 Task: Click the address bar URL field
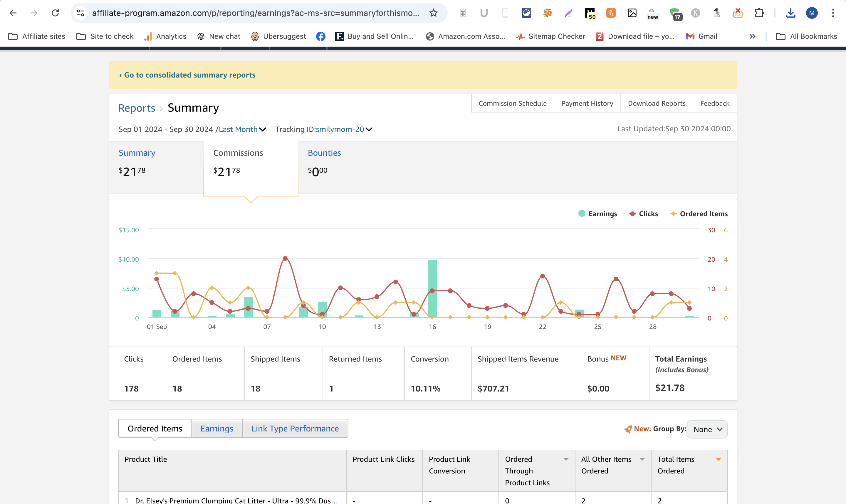(x=255, y=13)
